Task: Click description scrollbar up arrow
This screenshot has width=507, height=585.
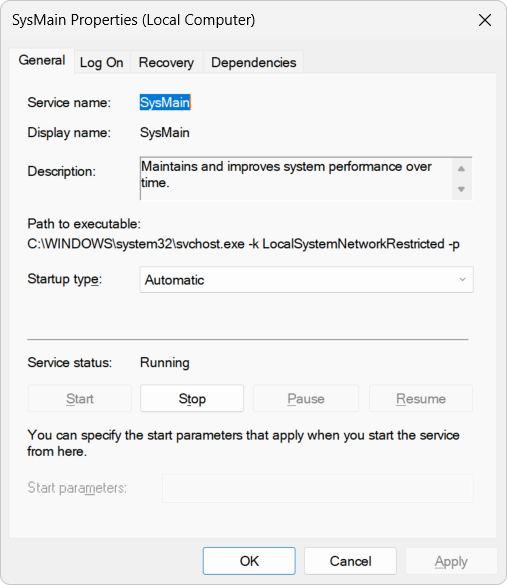Action: pos(461,169)
